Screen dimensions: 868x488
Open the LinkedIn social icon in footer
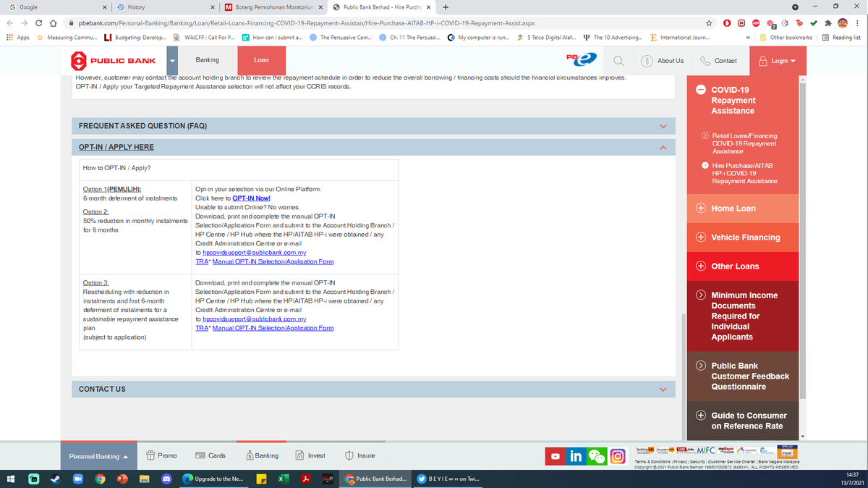click(576, 456)
